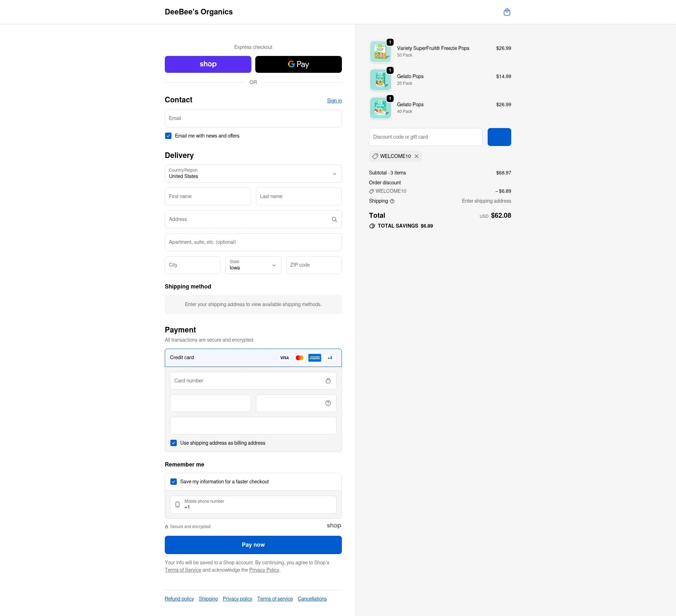
Task: Click the card number lock icon
Action: [328, 381]
